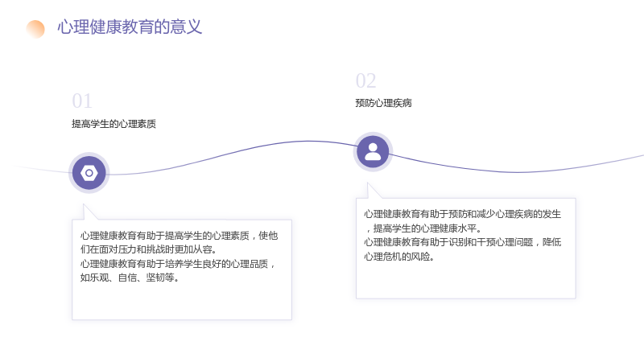Select heading 提高学生的心理素质

point(114,124)
